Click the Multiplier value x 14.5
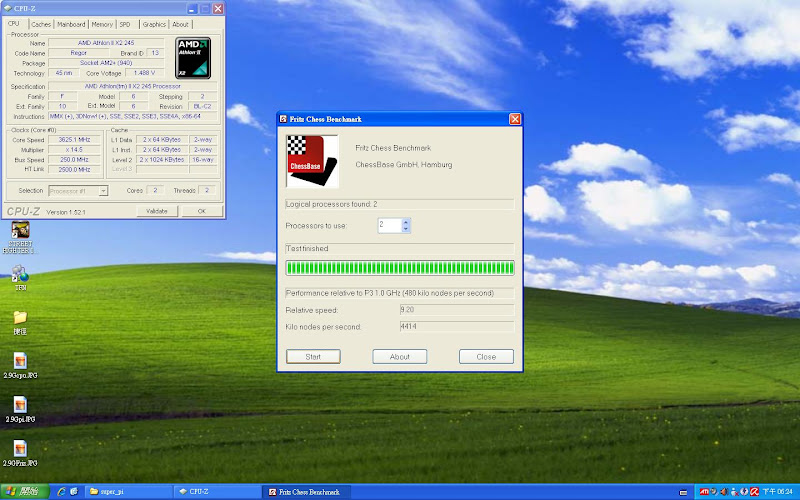800x500 pixels. pos(74,150)
